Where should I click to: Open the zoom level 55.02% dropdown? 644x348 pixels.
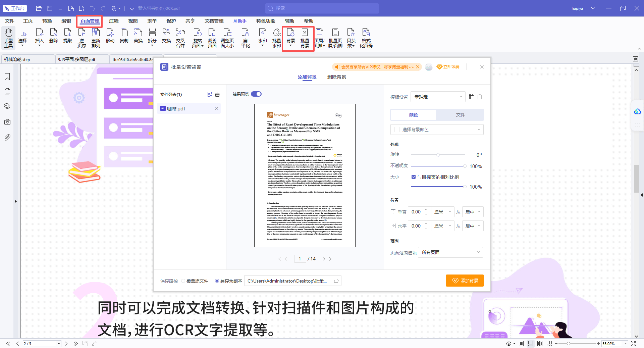[x=625, y=344]
